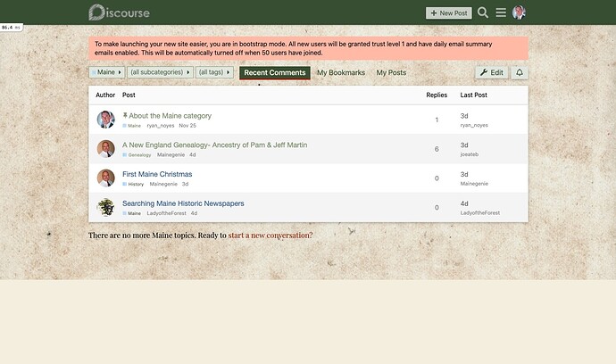This screenshot has width=616, height=364.
Task: Click the New Post button
Action: pyautogui.click(x=449, y=13)
